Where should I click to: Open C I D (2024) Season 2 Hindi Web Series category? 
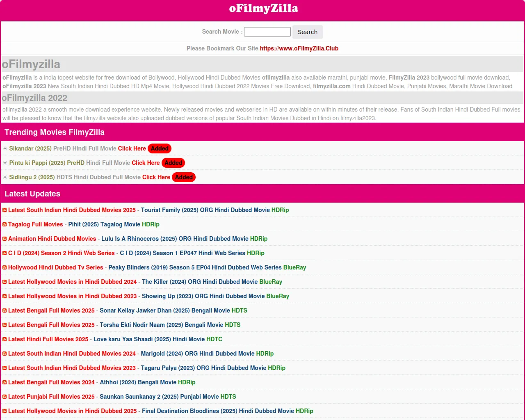(62, 253)
